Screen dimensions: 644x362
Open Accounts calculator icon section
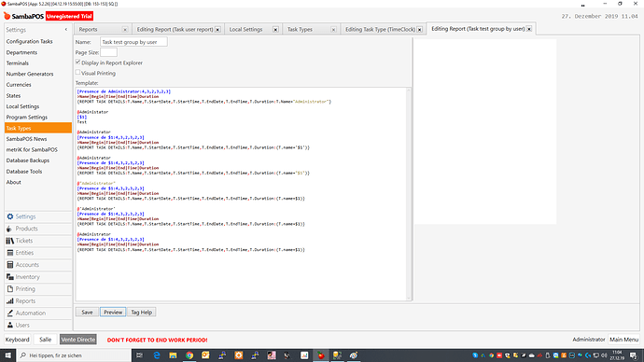(10, 265)
